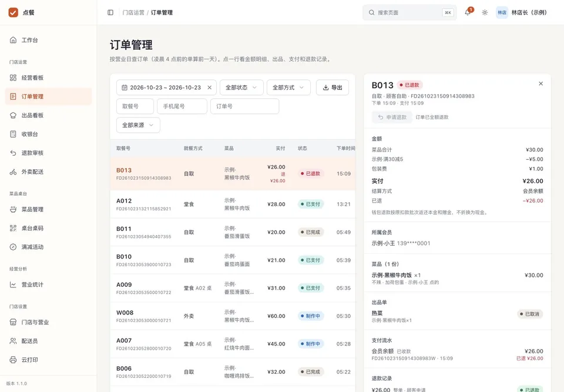The width and height of the screenshot is (564, 392).
Task: Select order row A012
Action: coord(233,204)
